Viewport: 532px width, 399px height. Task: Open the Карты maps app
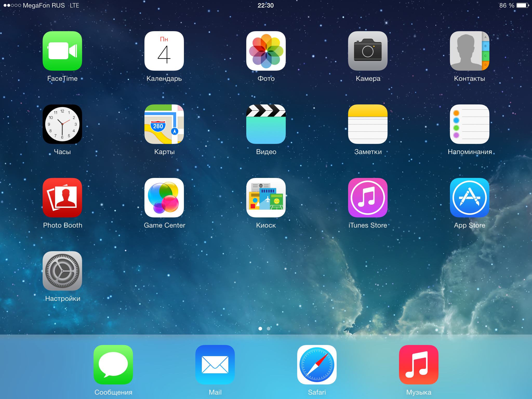164,124
